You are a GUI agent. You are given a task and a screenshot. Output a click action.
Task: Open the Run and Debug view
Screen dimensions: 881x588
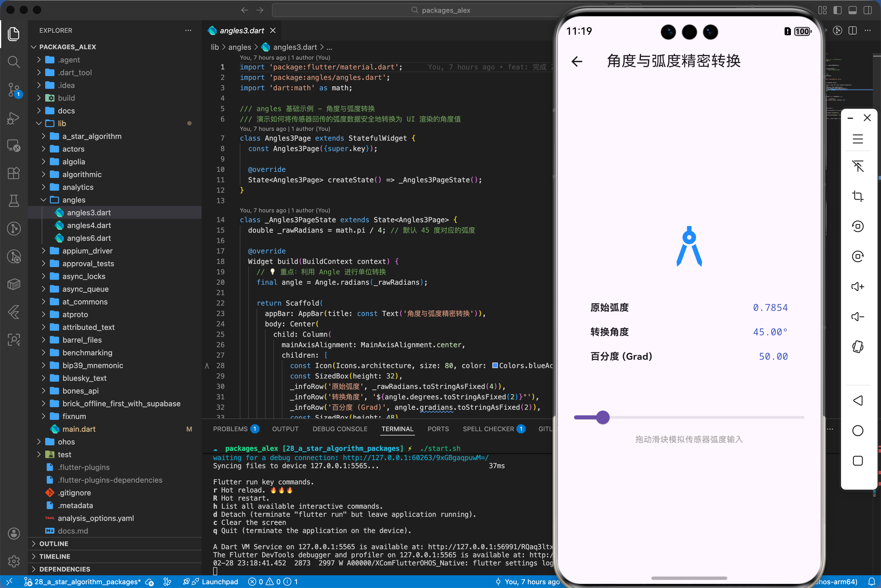14,118
